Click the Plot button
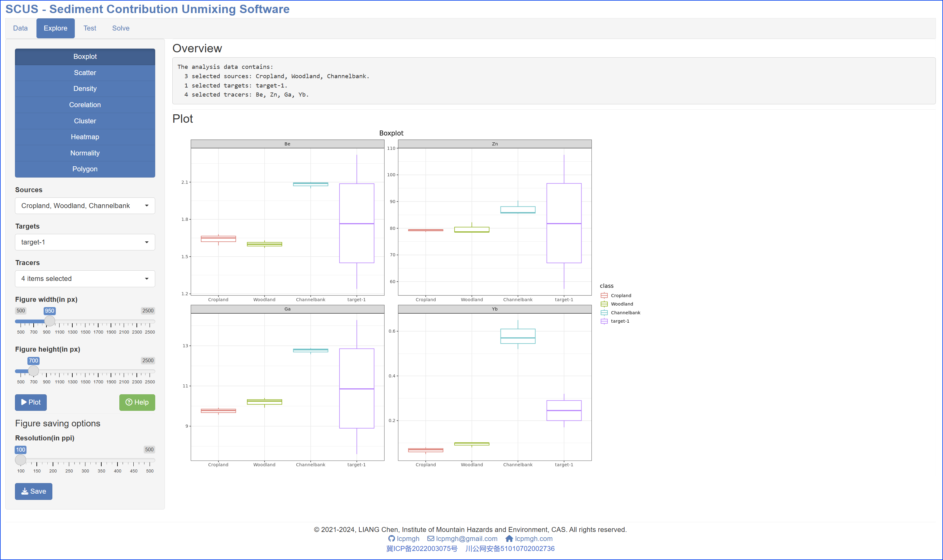Screen dimensions: 943x560 pyautogui.click(x=31, y=402)
